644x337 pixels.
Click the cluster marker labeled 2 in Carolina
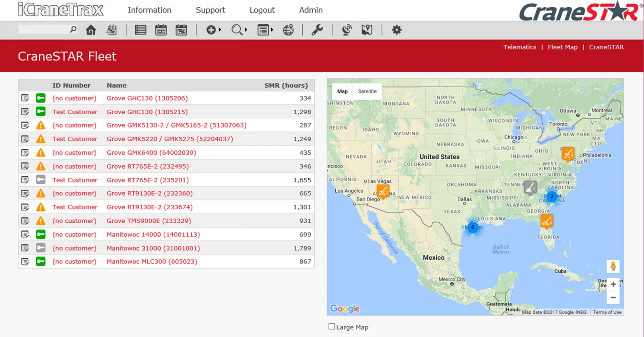coord(552,196)
